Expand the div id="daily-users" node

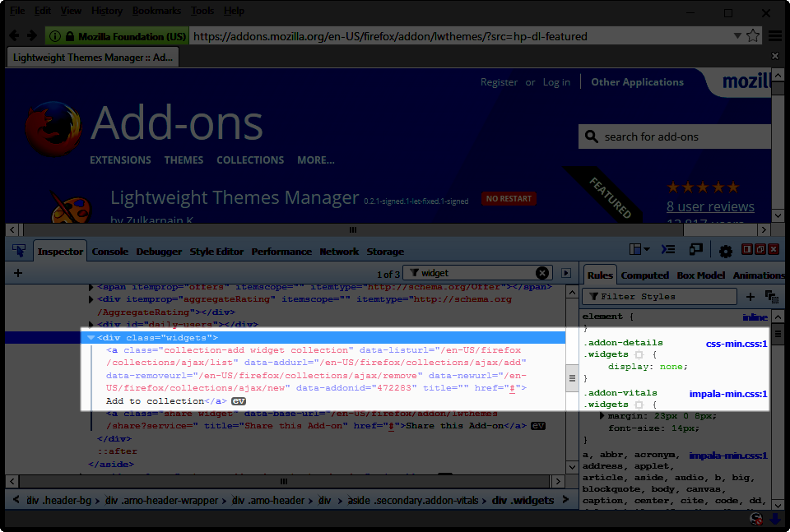tap(91, 325)
